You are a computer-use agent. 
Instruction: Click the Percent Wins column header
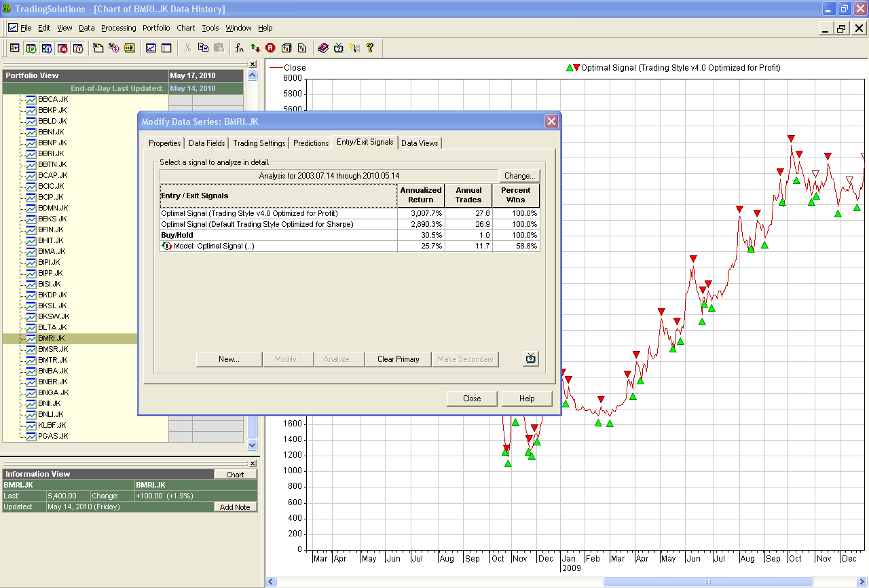[x=516, y=196]
